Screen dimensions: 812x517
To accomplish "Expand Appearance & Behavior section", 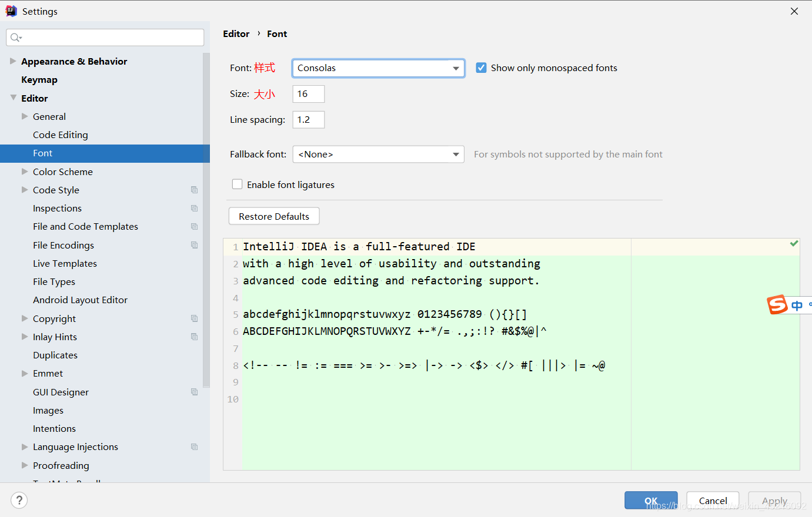I will [13, 61].
